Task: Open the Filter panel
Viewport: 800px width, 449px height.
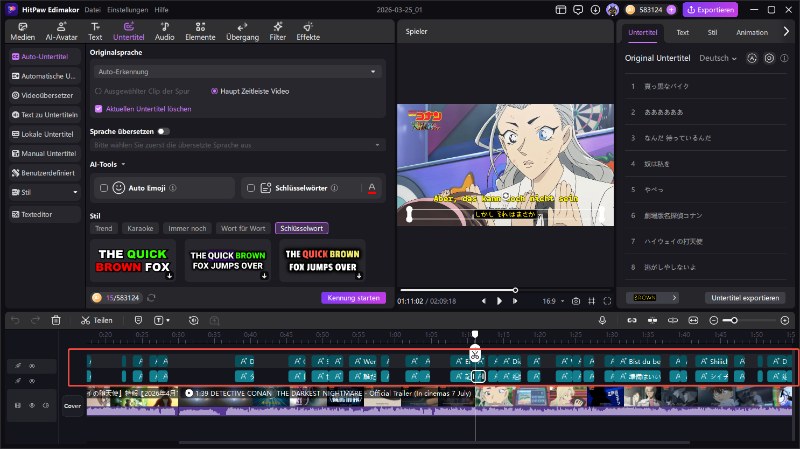Action: [x=278, y=31]
